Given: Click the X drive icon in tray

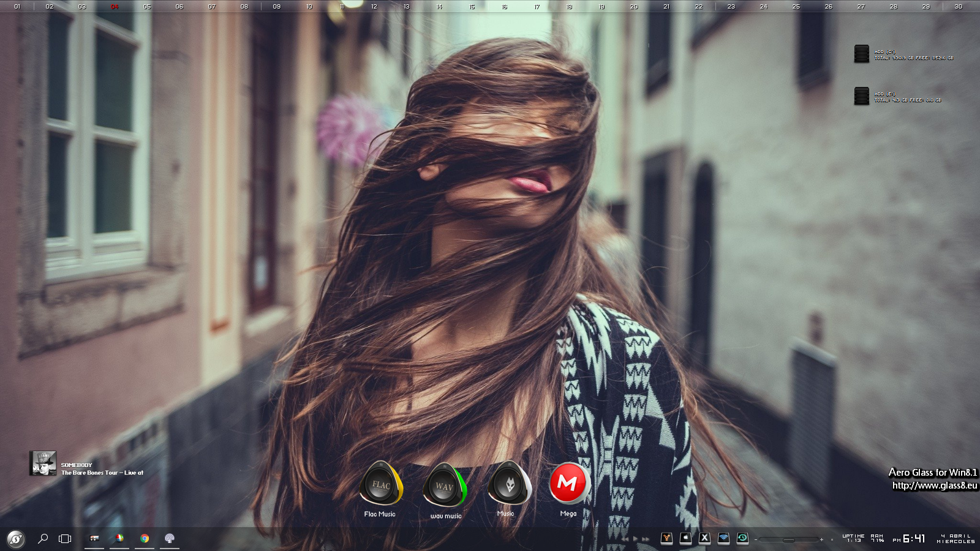Looking at the screenshot, I should [704, 538].
